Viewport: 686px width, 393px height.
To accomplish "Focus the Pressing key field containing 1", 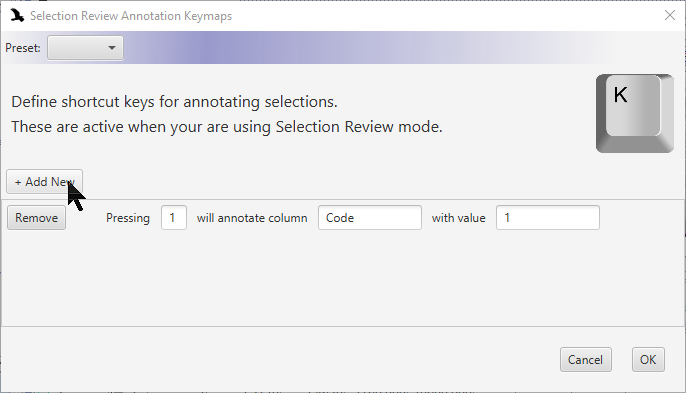I will (x=174, y=218).
